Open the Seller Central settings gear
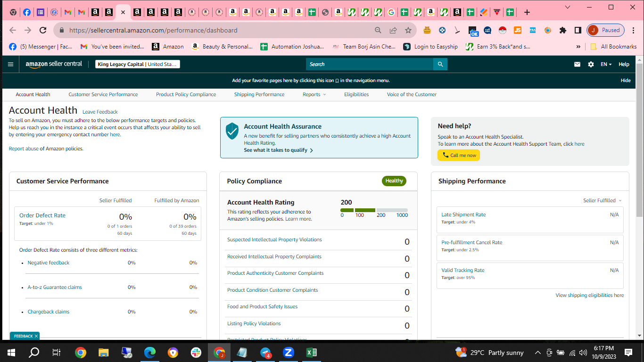 click(591, 64)
